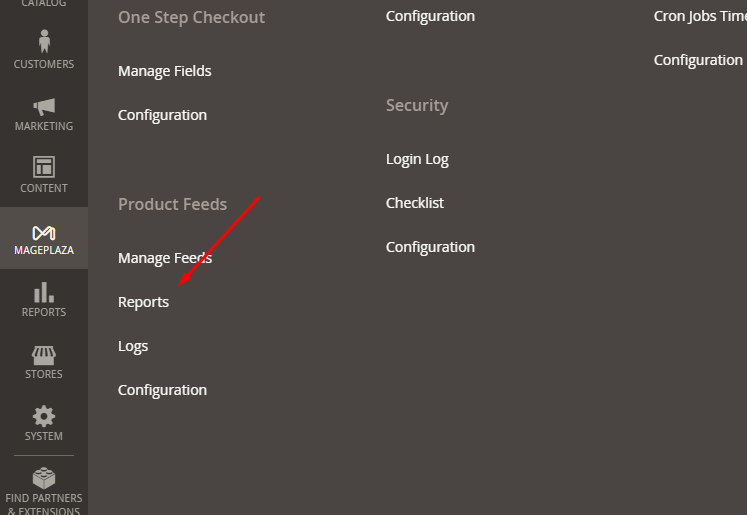Open the Reports bar chart icon

point(43,292)
